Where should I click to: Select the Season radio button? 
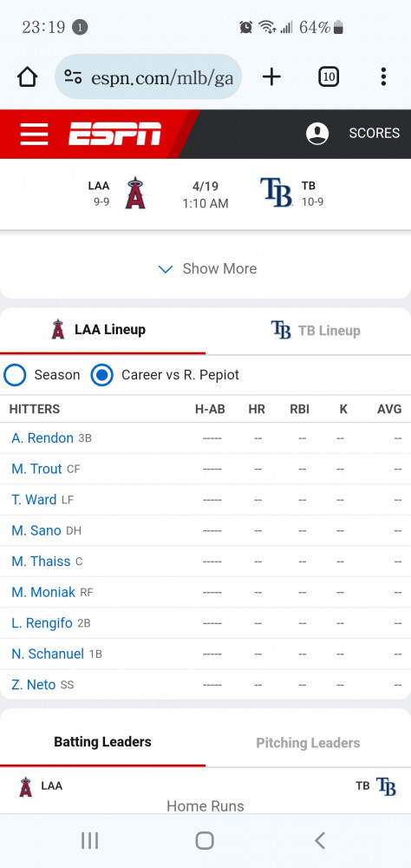click(x=15, y=375)
